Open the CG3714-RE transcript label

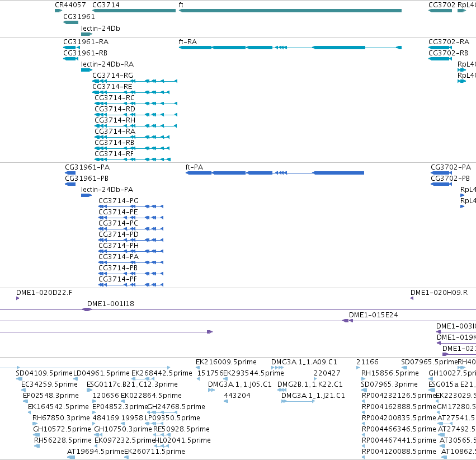coord(112,87)
